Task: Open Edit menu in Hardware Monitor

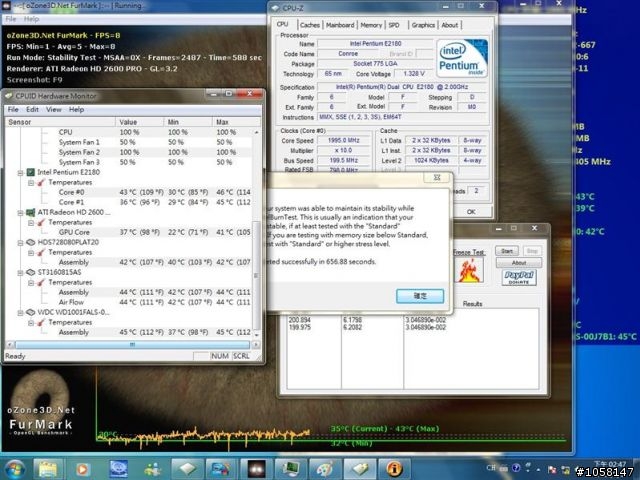Action: point(32,109)
